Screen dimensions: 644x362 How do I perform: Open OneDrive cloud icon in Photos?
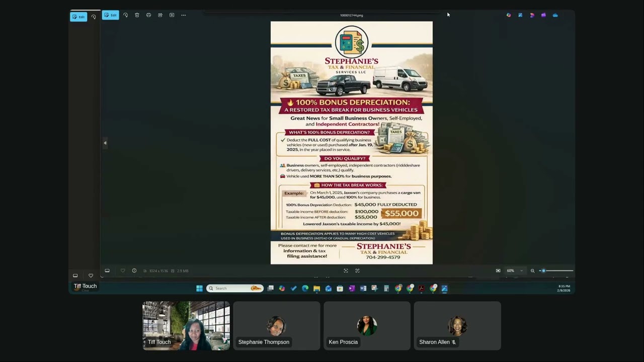(555, 15)
